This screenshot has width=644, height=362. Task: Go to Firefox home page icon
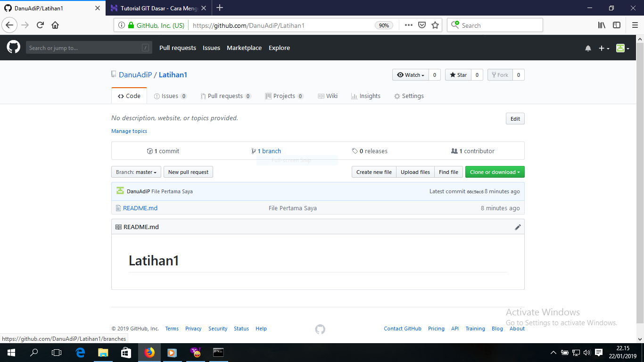(55, 25)
